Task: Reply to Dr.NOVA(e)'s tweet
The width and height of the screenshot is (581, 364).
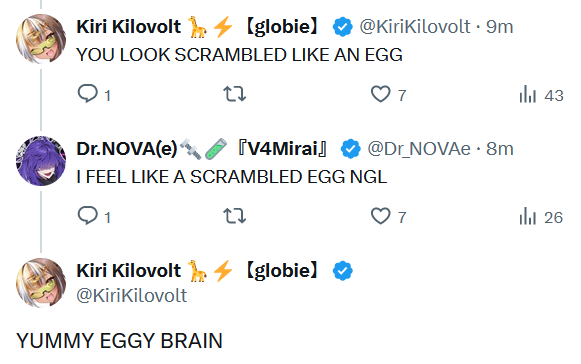Action: tap(94, 216)
